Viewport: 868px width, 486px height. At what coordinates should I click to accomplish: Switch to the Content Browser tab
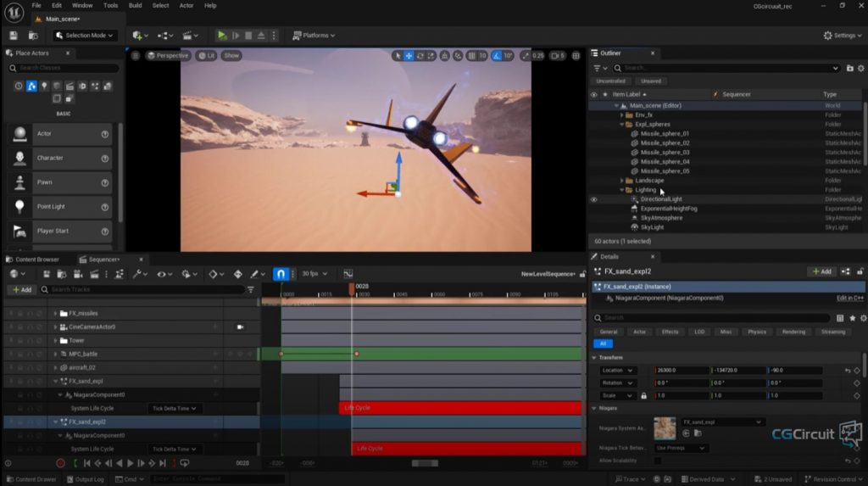pyautogui.click(x=33, y=260)
